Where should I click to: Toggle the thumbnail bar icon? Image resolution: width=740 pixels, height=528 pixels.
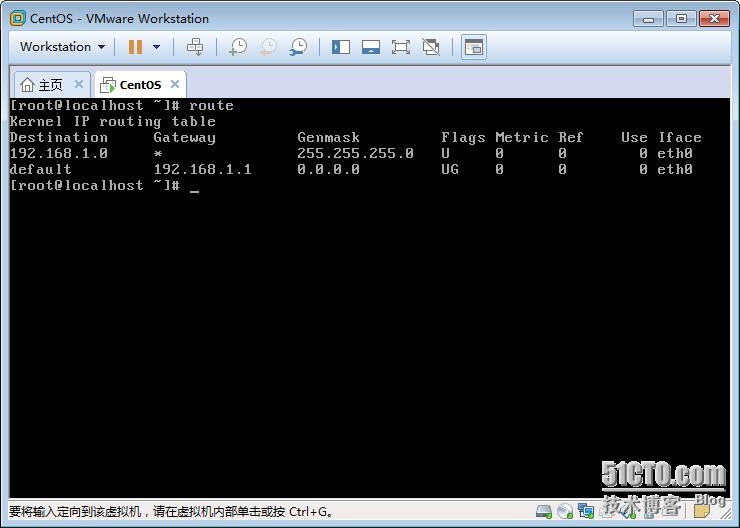coord(371,47)
